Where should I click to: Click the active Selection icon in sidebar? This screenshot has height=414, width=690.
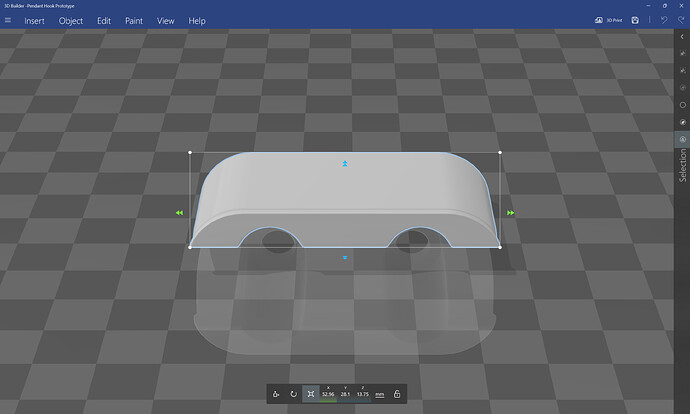tap(682, 139)
